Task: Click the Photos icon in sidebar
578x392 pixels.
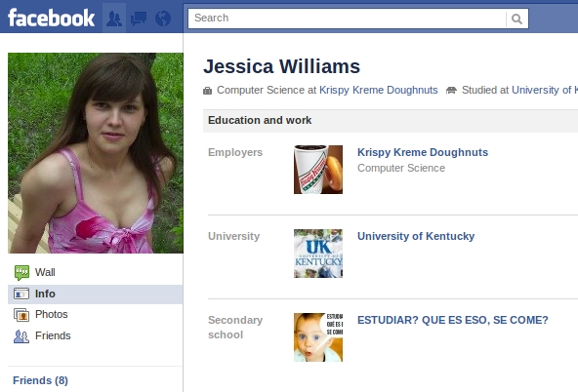Action: click(21, 315)
